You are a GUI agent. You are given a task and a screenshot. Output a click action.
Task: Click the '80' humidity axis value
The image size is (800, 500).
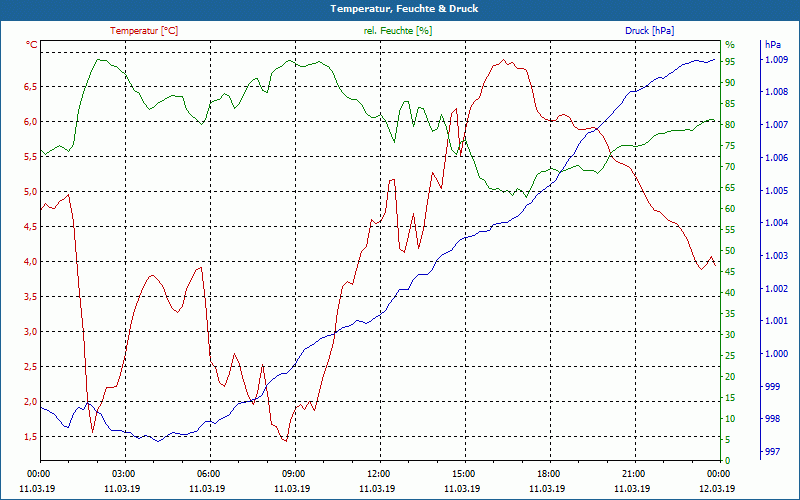(x=730, y=125)
